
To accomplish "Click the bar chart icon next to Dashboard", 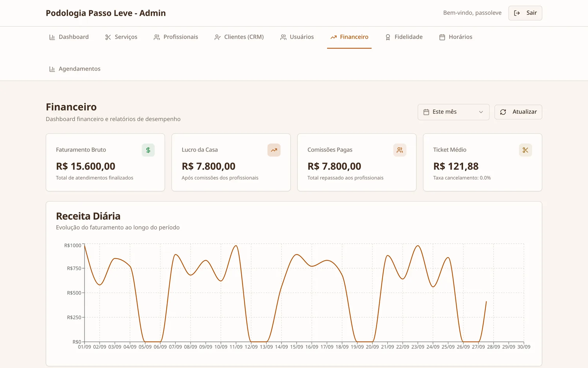I will (x=52, y=37).
